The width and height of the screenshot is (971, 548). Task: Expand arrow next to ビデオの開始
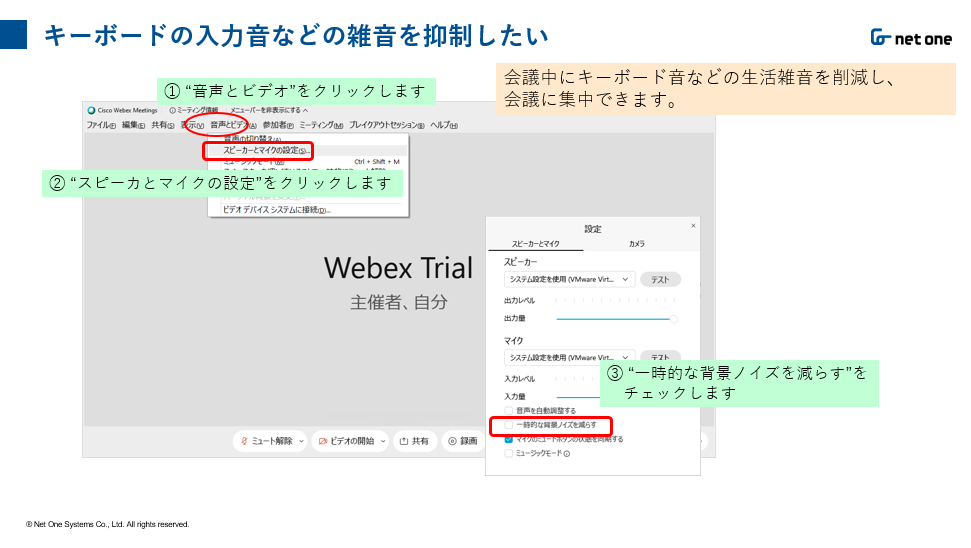(383, 441)
